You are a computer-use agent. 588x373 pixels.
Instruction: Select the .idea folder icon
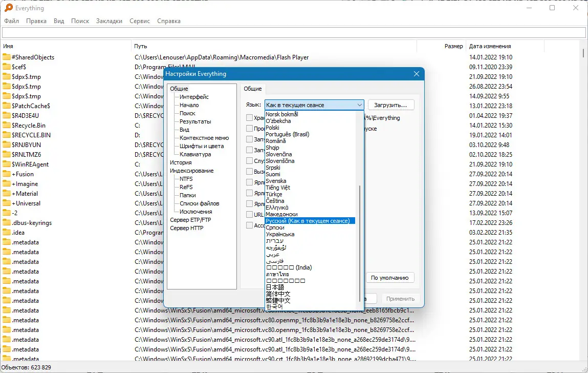click(x=7, y=233)
